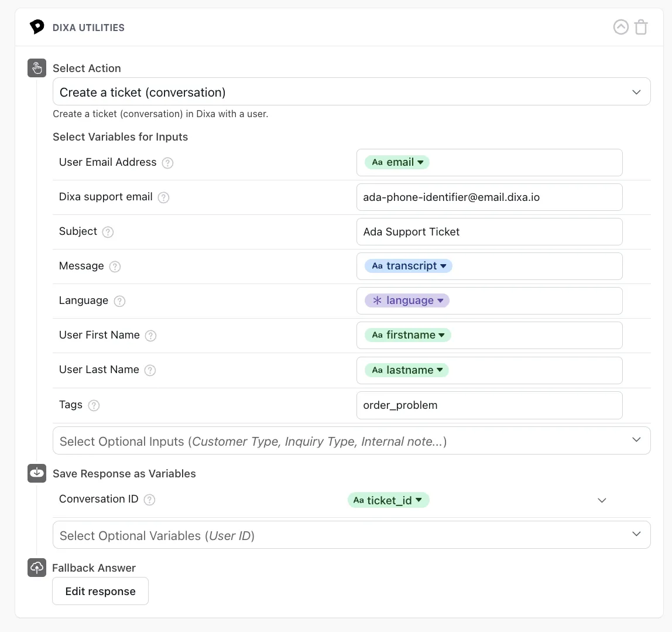Edit the Dixa support email field
The height and width of the screenshot is (632, 672).
(489, 197)
